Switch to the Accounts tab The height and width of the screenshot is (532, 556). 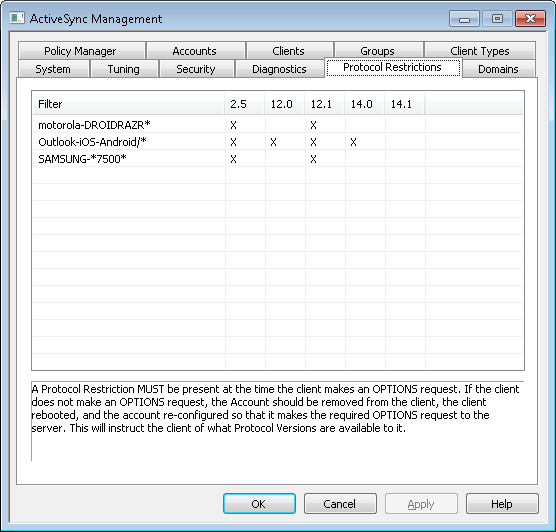pos(196,51)
